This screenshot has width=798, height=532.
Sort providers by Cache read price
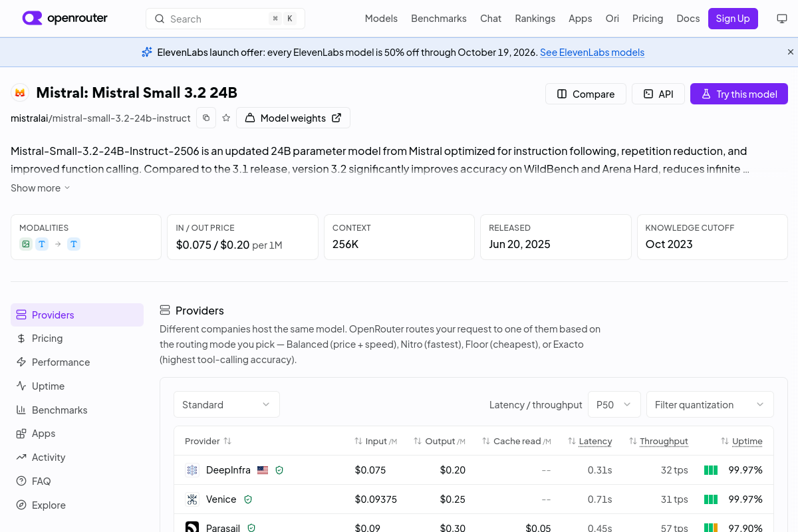pos(517,441)
